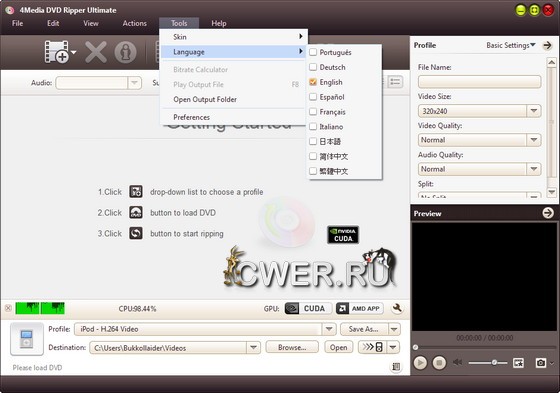Check Simplified Chinese language option
This screenshot has height=393, width=560.
(313, 156)
